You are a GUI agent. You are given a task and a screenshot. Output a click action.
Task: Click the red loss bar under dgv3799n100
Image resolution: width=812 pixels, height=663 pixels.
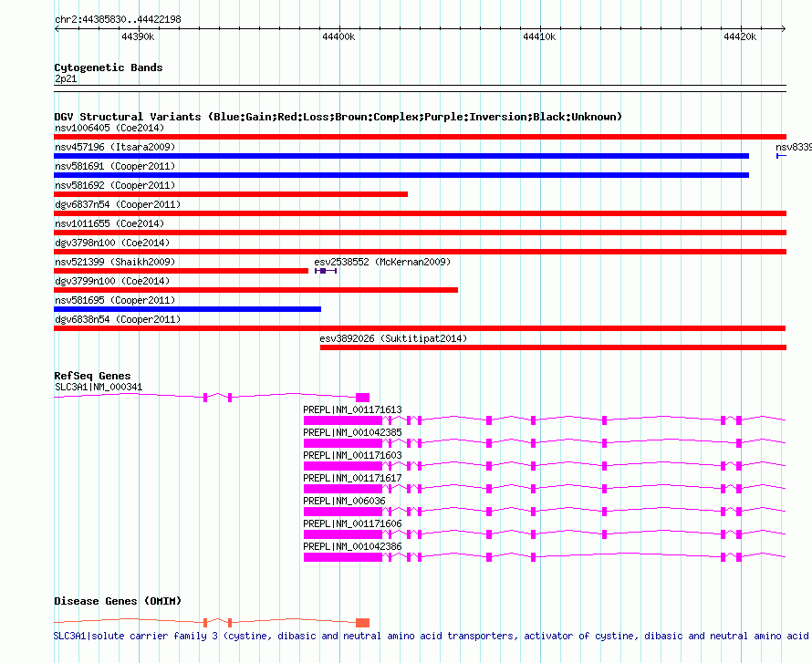(255, 290)
